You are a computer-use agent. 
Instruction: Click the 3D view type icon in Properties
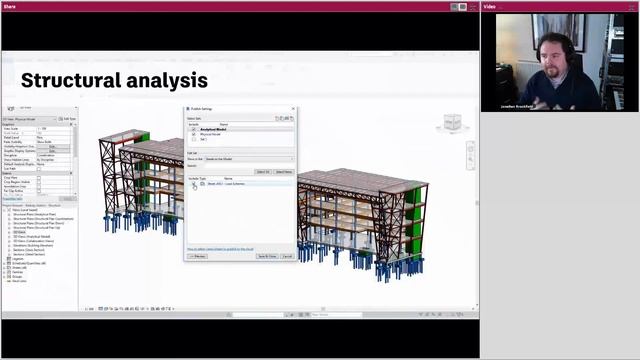(x=11, y=109)
